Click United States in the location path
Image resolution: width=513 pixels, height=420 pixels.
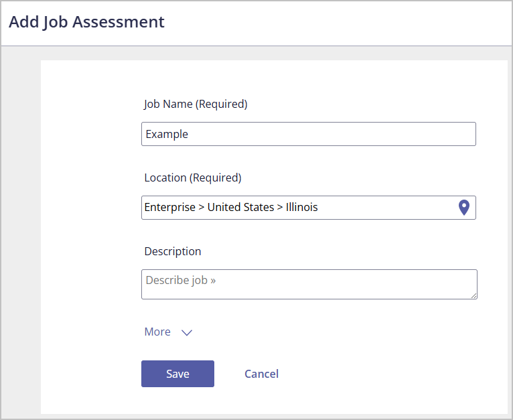tap(241, 207)
